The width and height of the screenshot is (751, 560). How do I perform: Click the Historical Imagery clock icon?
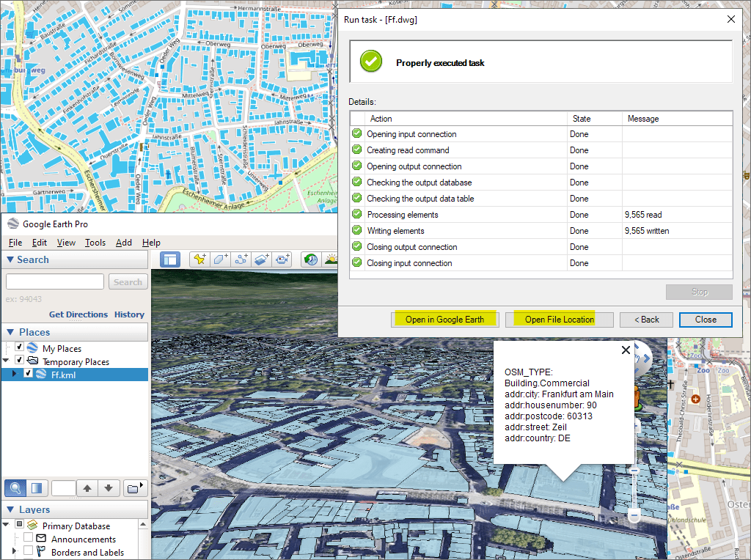coord(311,259)
